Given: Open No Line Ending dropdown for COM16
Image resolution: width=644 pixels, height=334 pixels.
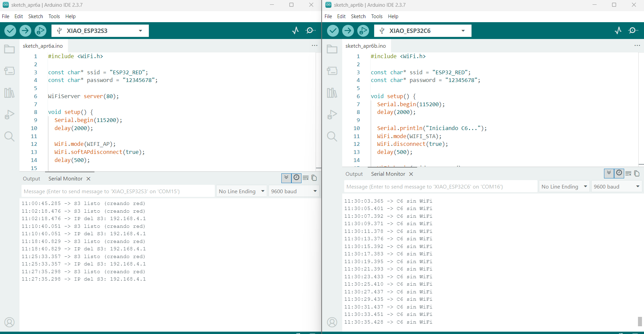Looking at the screenshot, I should [x=564, y=186].
